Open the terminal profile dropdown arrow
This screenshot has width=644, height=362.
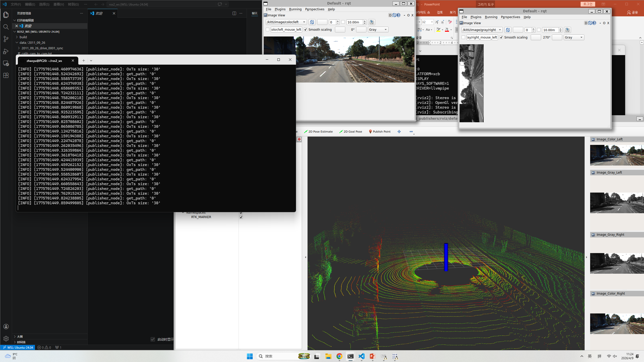click(x=91, y=60)
